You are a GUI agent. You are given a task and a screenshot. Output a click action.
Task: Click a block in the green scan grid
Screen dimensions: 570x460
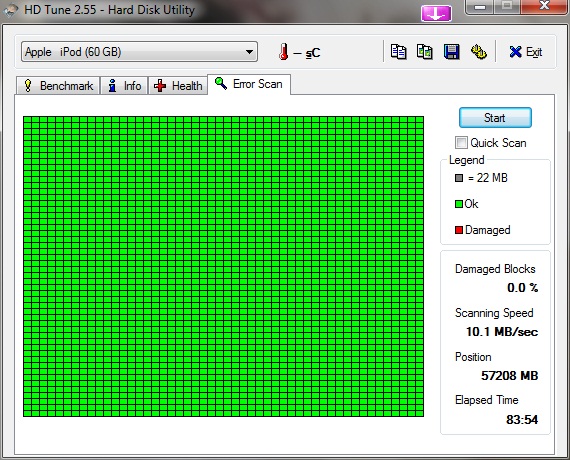(x=223, y=266)
